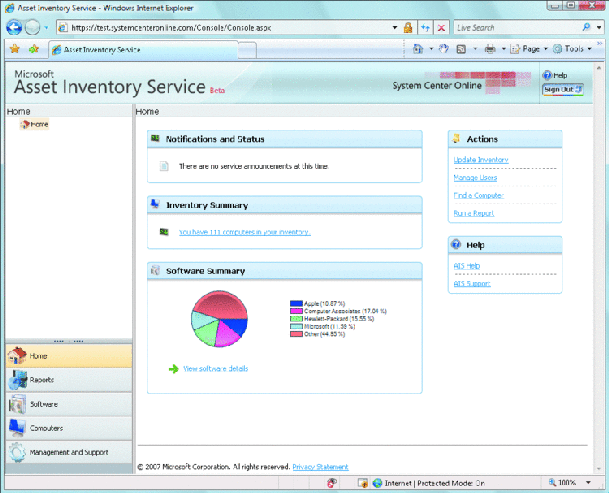The height and width of the screenshot is (493, 609).
Task: Open the Privacy Statement link
Action: [320, 467]
